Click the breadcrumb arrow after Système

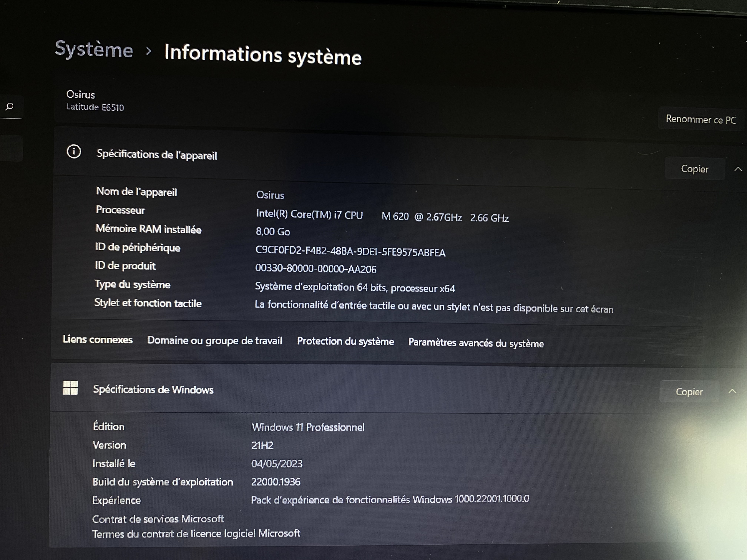(x=149, y=51)
